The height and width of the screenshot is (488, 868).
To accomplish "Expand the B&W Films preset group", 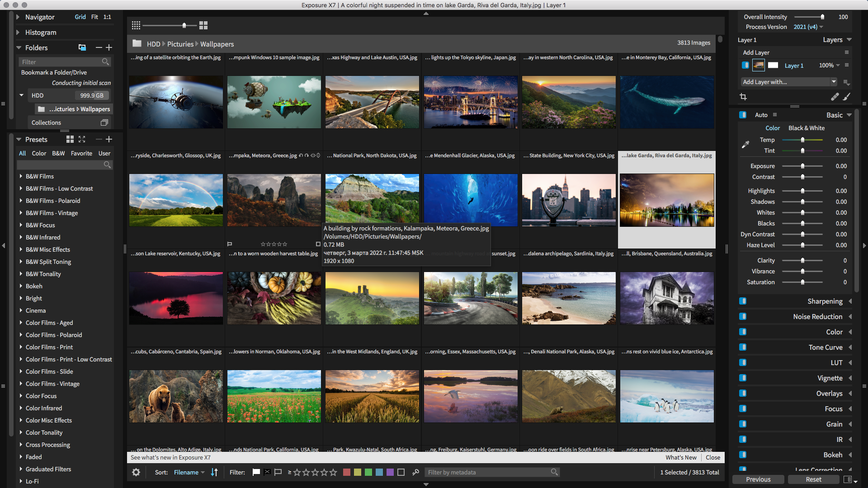I will pos(21,176).
